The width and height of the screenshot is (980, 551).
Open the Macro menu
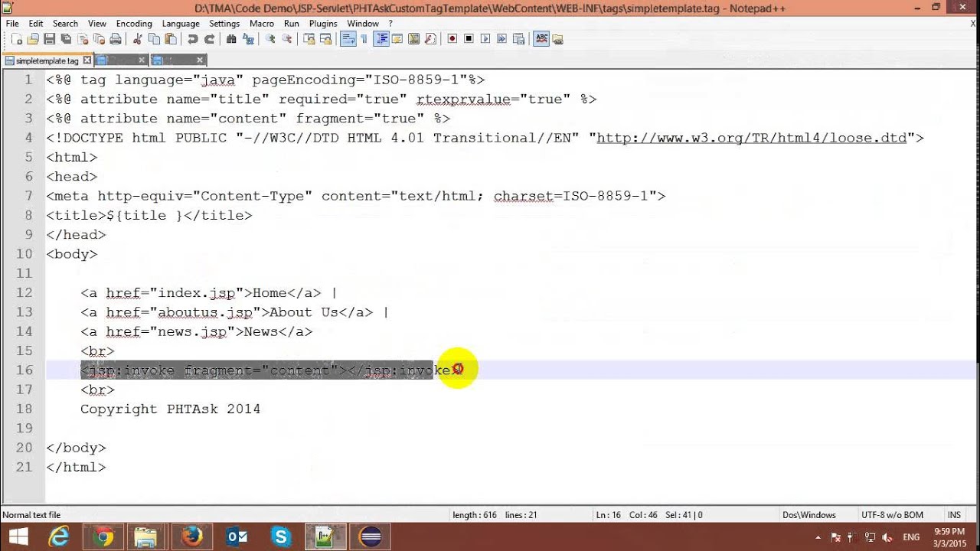[x=262, y=24]
